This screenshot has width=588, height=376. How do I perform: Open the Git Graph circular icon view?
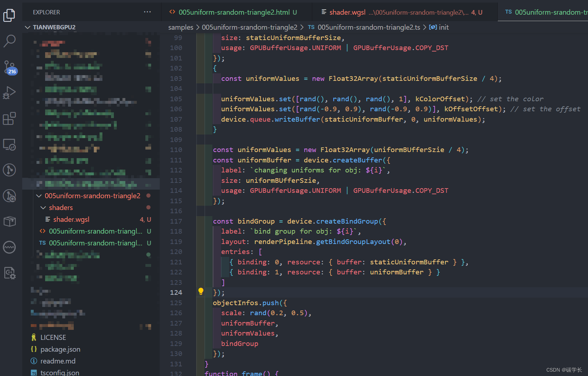pyautogui.click(x=9, y=170)
